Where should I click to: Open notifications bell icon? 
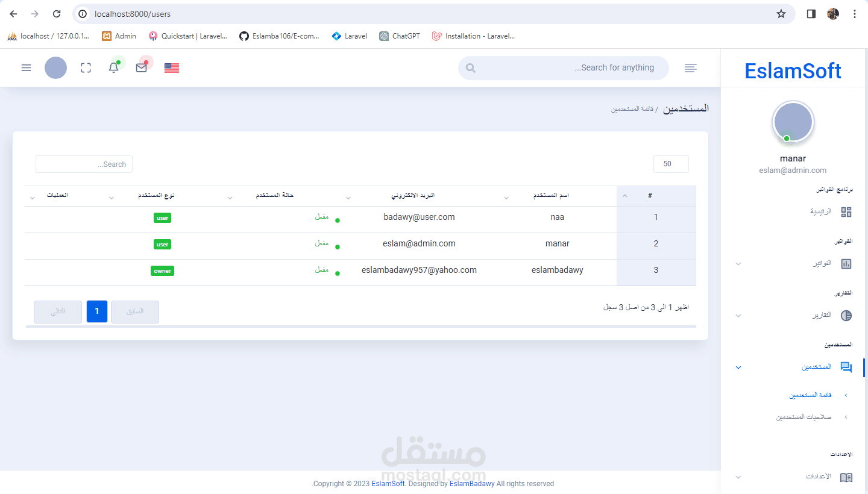click(113, 68)
